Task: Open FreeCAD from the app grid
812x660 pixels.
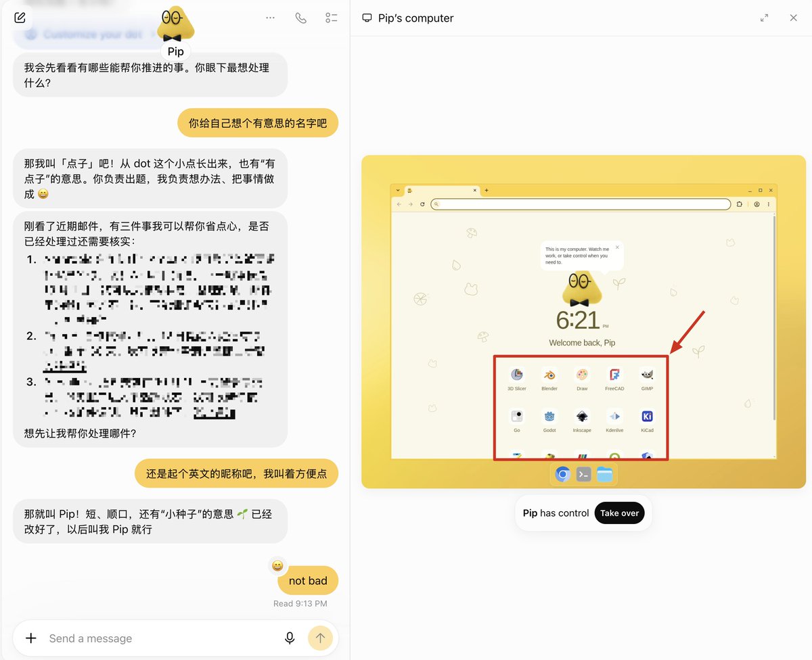Action: (x=614, y=379)
